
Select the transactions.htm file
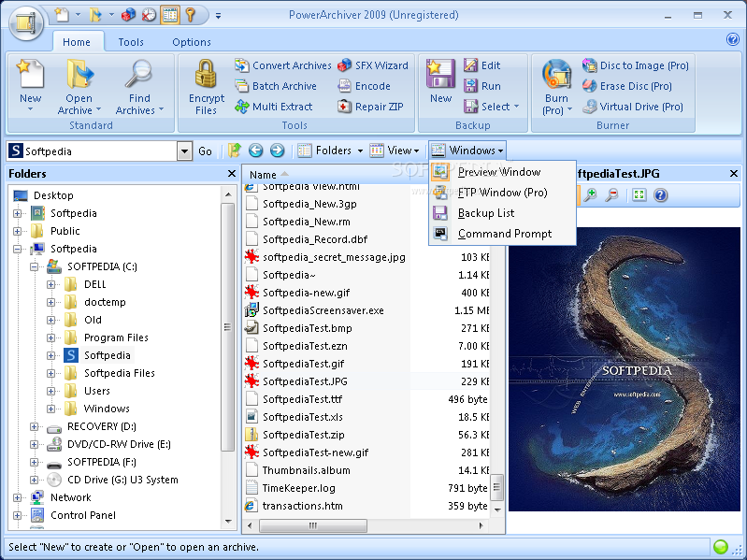click(x=303, y=506)
